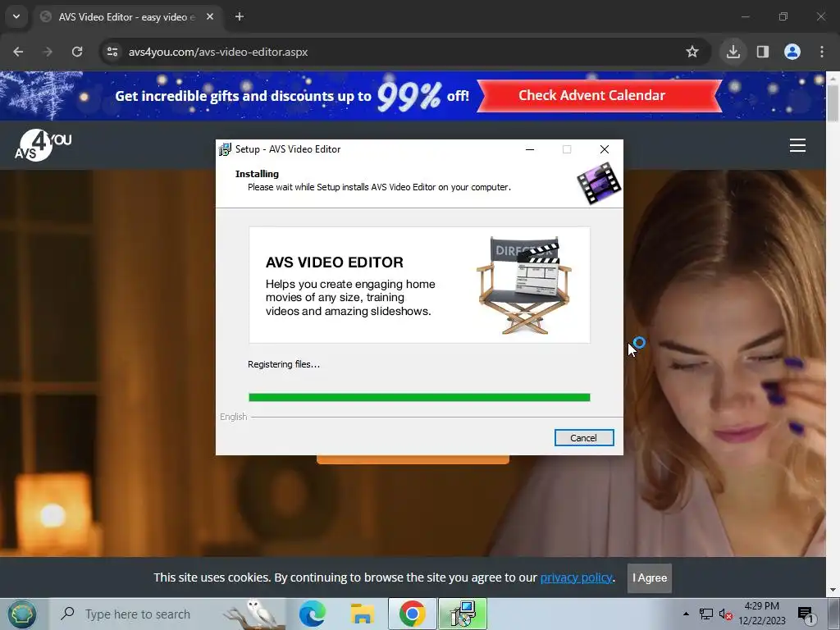840x630 pixels.
Task: Open File Explorer from taskbar
Action: [x=362, y=614]
